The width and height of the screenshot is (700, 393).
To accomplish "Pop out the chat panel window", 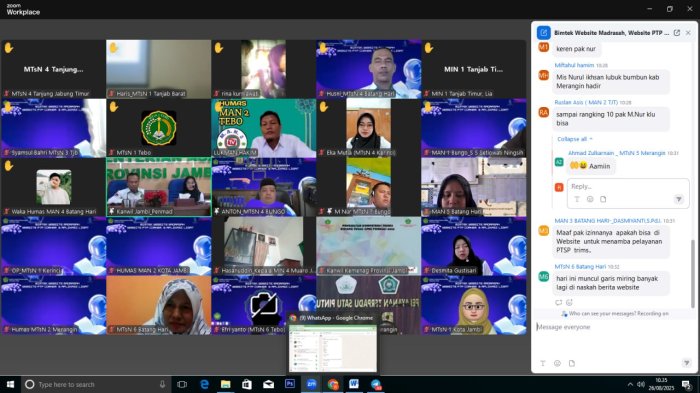I will pos(677,33).
